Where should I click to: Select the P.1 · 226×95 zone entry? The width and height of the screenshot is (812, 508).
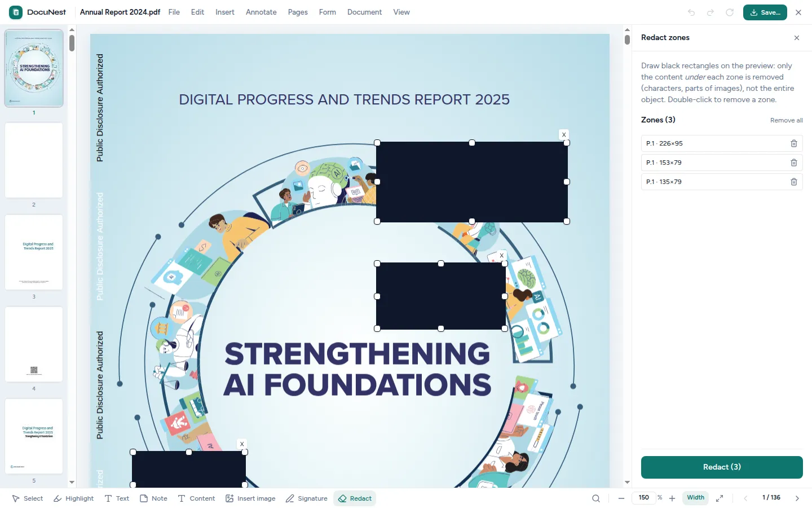[722, 143]
